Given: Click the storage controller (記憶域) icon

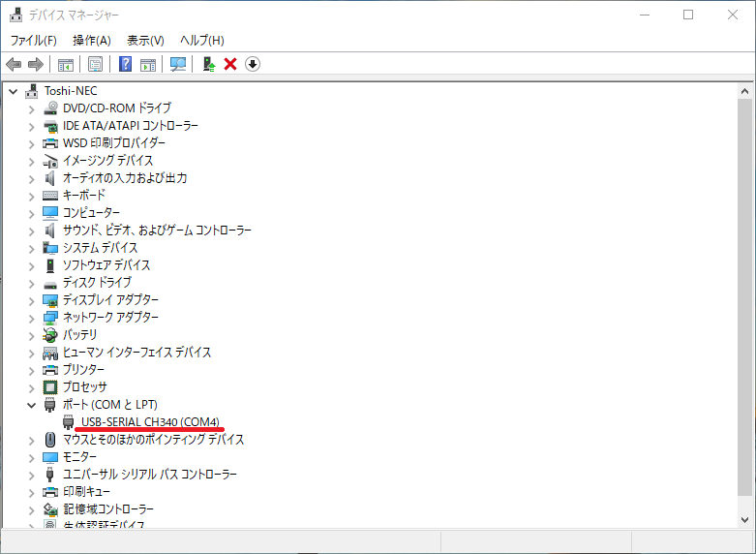Looking at the screenshot, I should tap(50, 509).
